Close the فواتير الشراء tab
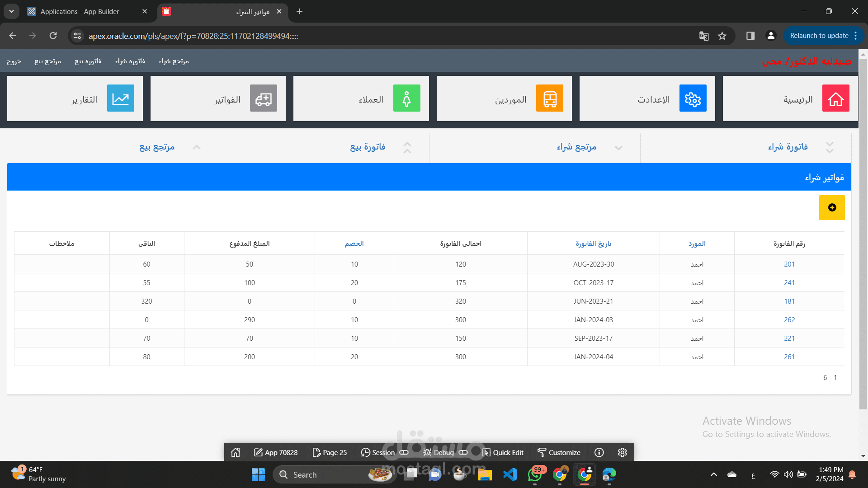The image size is (868, 488). tap(279, 11)
